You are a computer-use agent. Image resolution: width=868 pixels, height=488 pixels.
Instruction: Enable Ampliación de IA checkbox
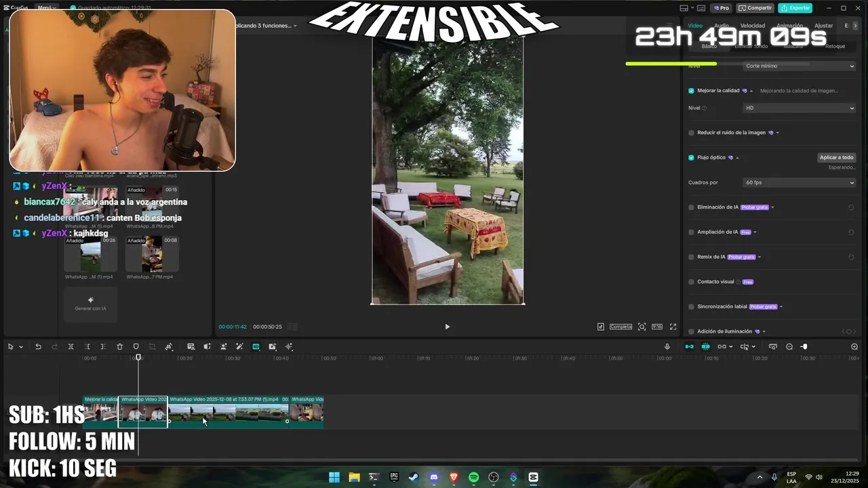691,232
